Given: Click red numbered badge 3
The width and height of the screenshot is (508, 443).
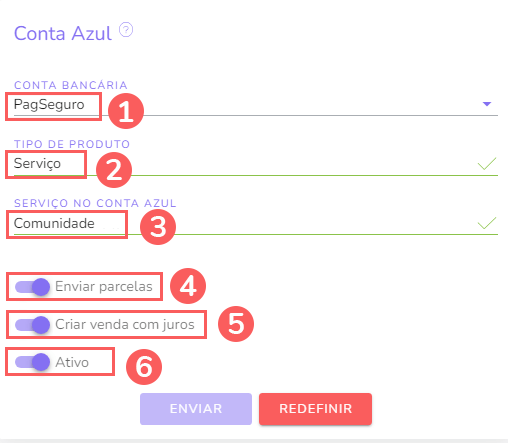Looking at the screenshot, I should [158, 227].
